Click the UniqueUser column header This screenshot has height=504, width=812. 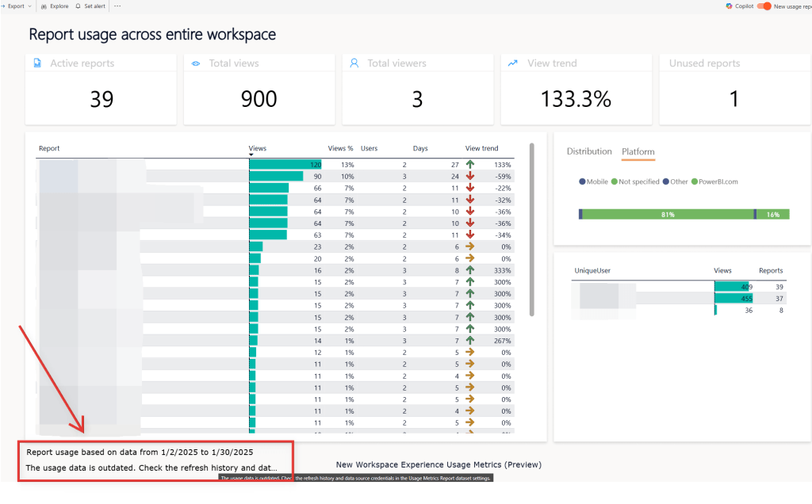(592, 270)
